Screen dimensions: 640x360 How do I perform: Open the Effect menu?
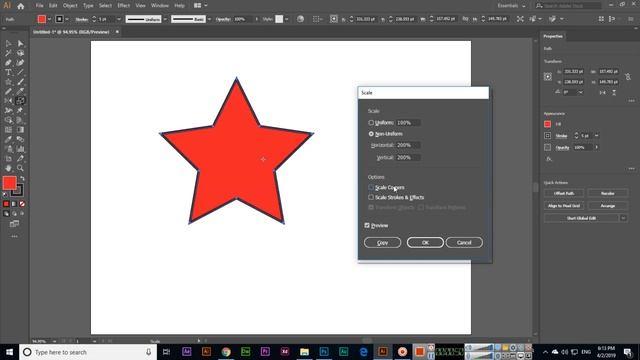coord(123,6)
